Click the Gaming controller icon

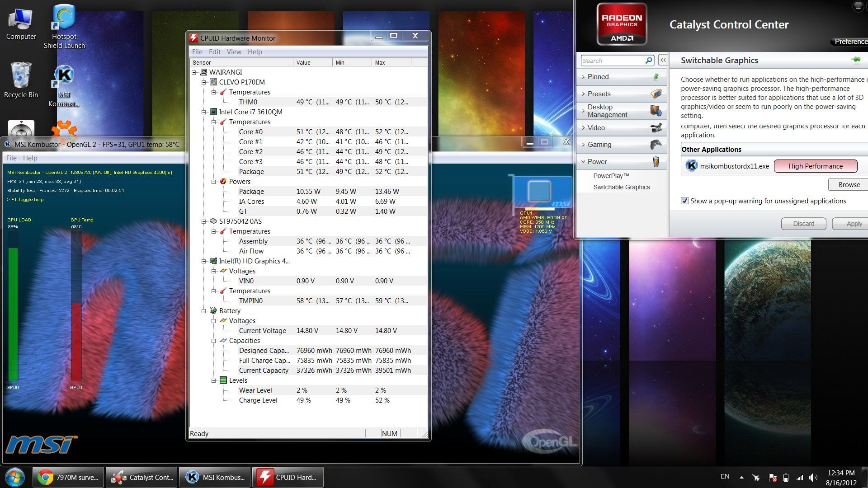pyautogui.click(x=656, y=145)
